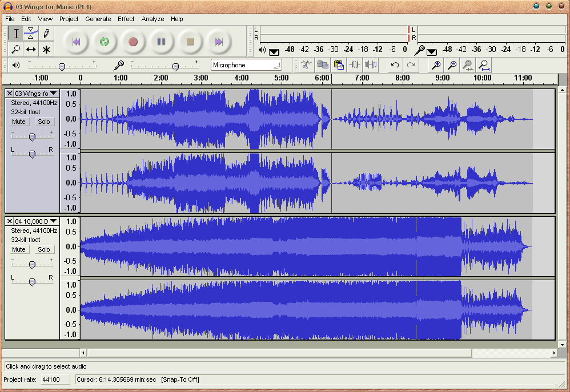
Task: Click the Cut scissors icon
Action: (x=306, y=65)
